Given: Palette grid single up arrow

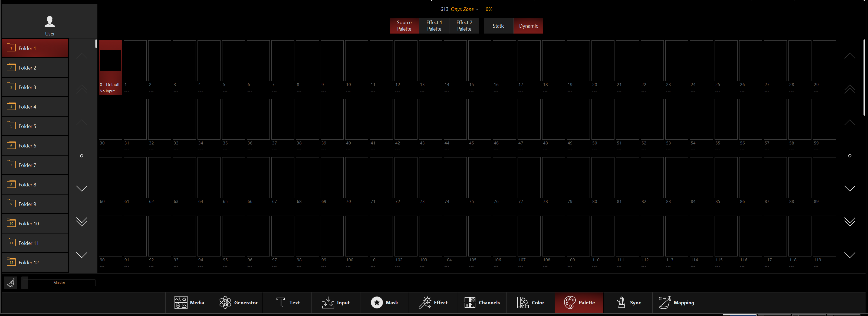Looking at the screenshot, I should (850, 122).
